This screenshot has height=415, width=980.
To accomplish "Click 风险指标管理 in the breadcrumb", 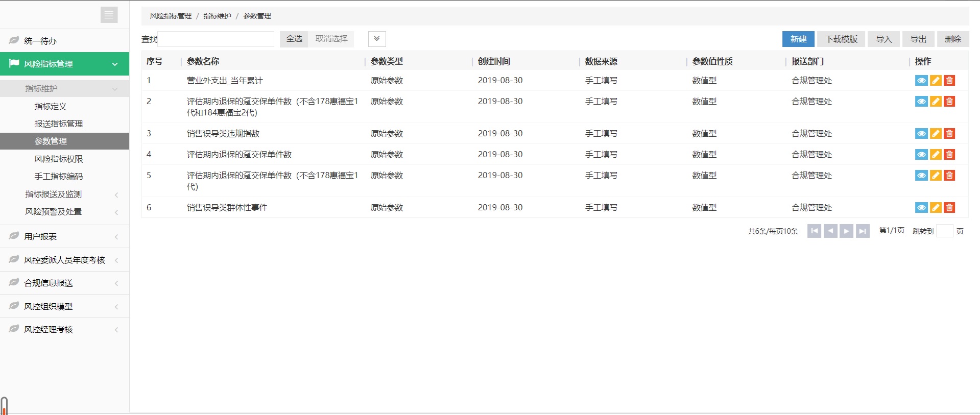I will pos(171,16).
